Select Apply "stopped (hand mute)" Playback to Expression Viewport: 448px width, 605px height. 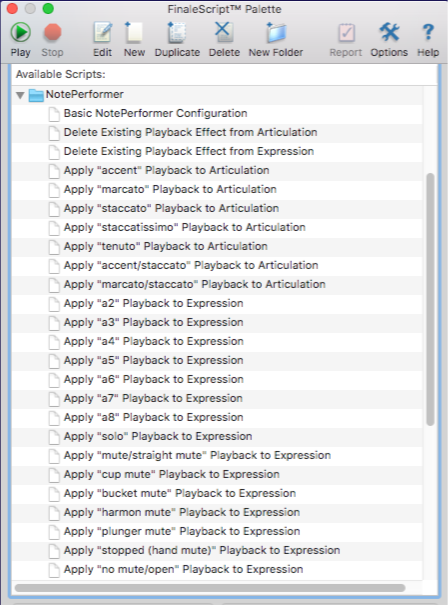coord(202,550)
